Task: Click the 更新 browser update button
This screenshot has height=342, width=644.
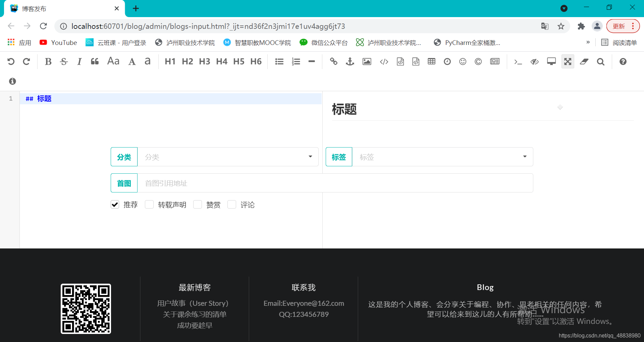Action: [619, 26]
